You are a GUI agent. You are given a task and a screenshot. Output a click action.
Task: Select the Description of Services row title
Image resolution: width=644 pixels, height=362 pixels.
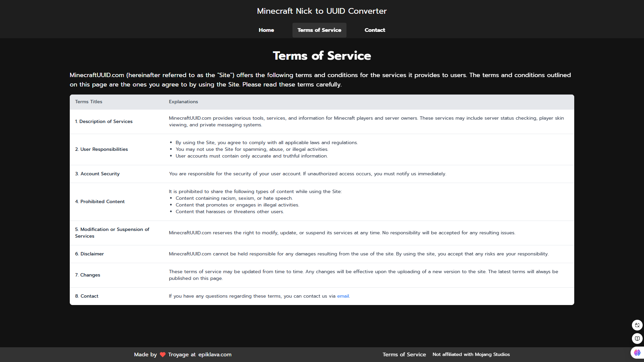[x=104, y=121]
